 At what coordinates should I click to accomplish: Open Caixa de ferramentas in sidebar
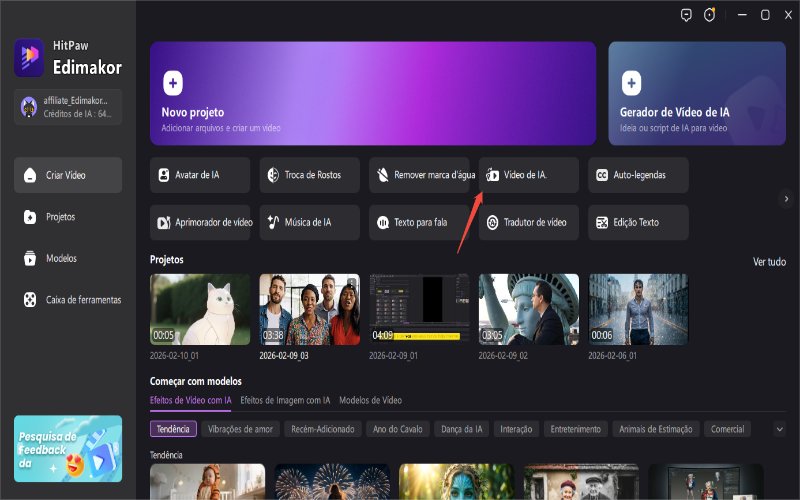(68, 299)
